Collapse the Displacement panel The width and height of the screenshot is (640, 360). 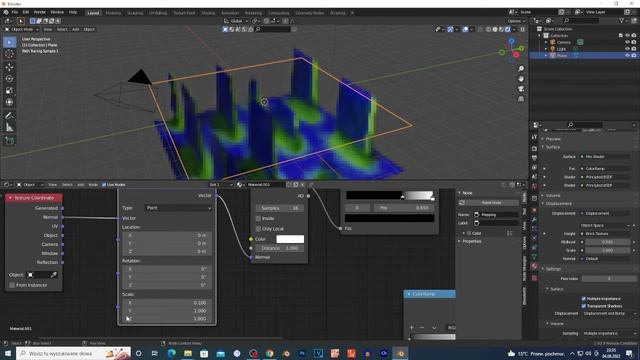click(557, 204)
